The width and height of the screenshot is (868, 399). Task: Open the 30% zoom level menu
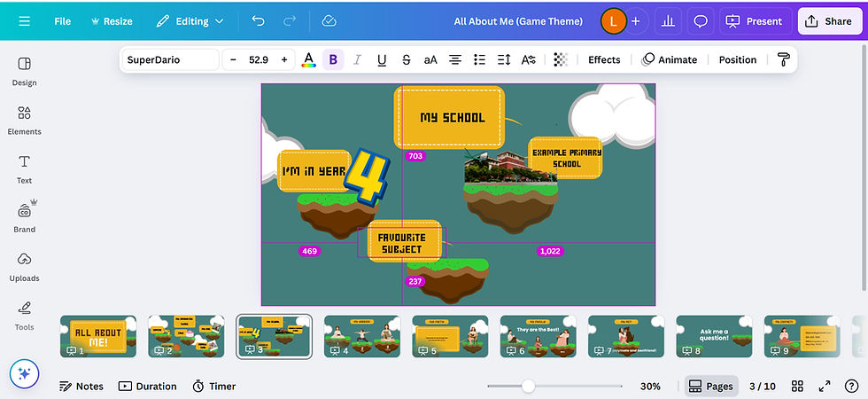pyautogui.click(x=650, y=387)
